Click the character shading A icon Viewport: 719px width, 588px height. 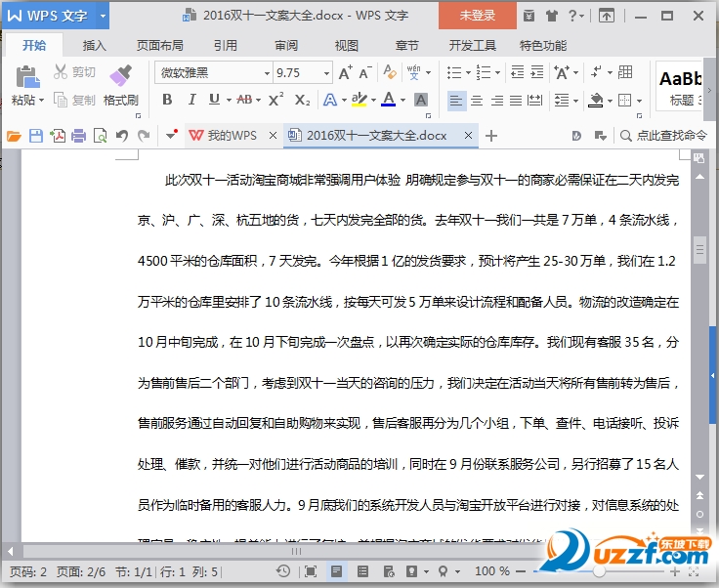point(421,100)
